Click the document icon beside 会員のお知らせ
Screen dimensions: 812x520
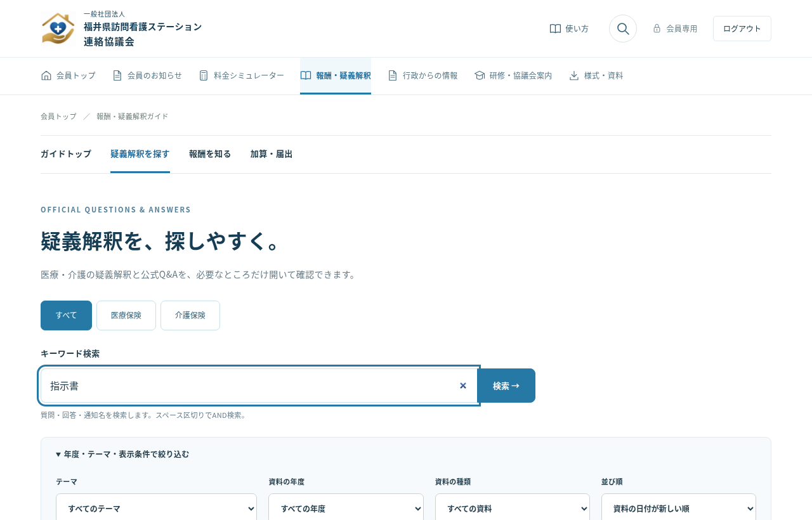point(117,75)
